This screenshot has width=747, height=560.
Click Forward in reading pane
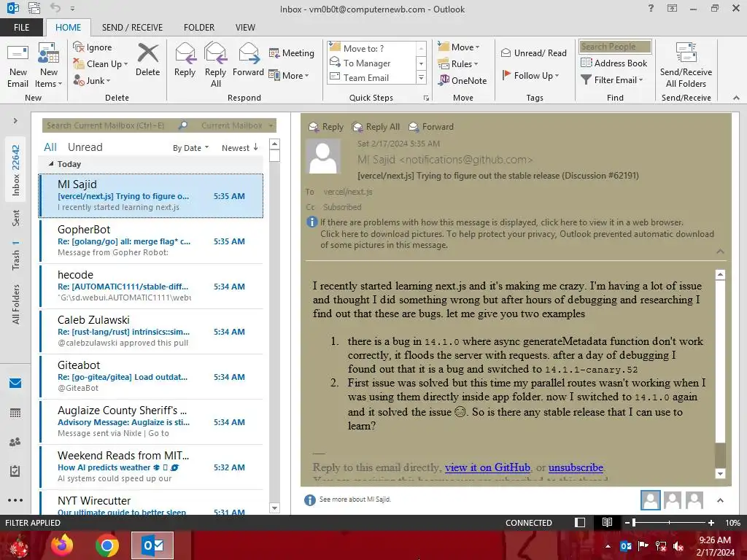pyautogui.click(x=431, y=127)
